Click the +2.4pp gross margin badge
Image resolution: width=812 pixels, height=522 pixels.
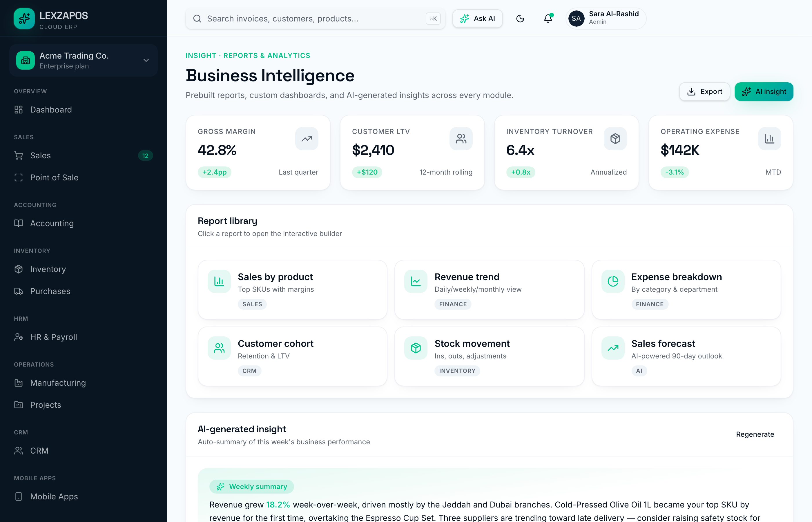click(215, 172)
